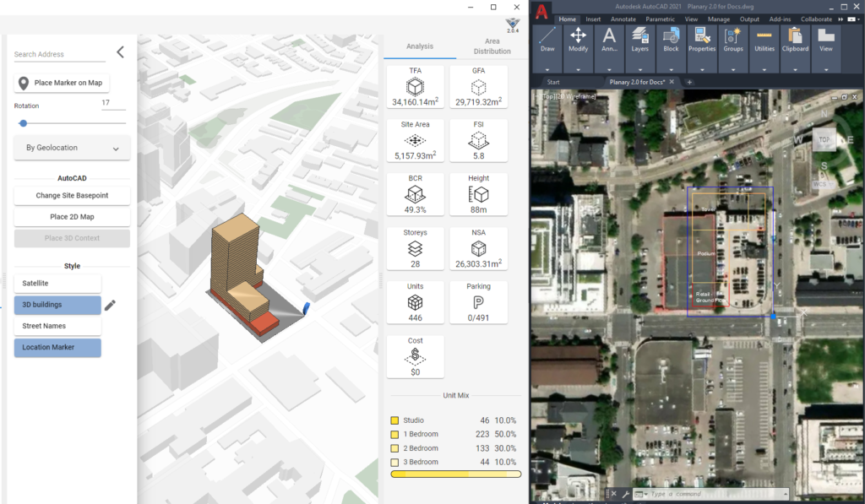Click the Place Marker on Map pin icon
The width and height of the screenshot is (865, 504).
25,83
